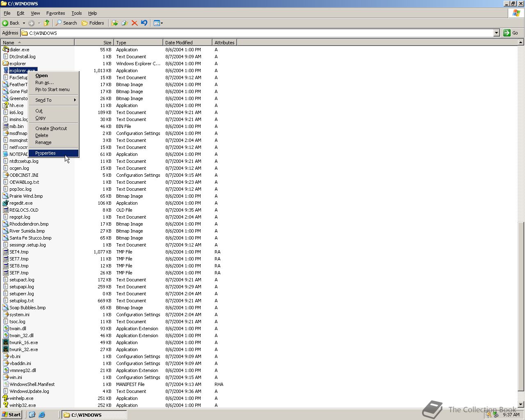Select the file named setupapi.log
This screenshot has height=420, width=525.
tap(22, 287)
